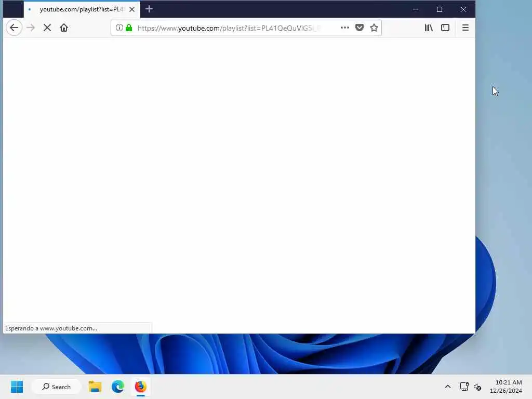Close the youtube.com playlist tab
Viewport: 532px width, 399px height.
pyautogui.click(x=132, y=9)
